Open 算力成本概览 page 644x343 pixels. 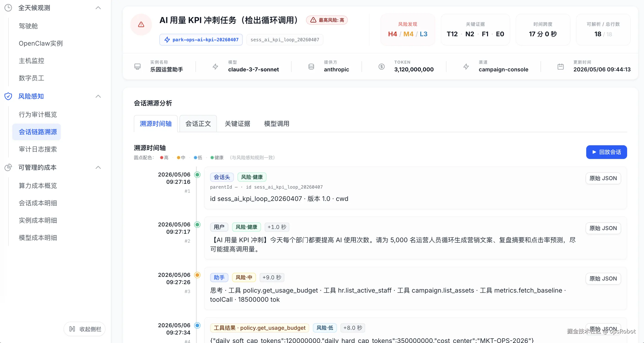pos(38,185)
